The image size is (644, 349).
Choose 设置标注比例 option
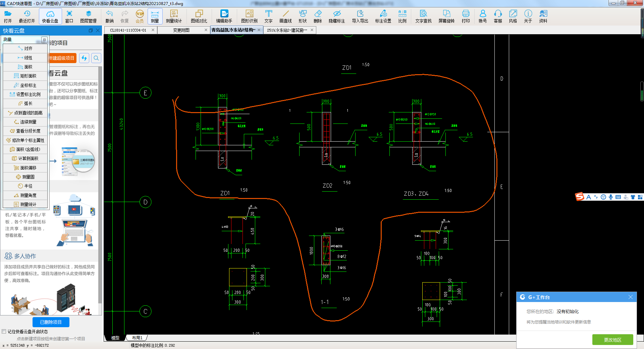[25, 94]
